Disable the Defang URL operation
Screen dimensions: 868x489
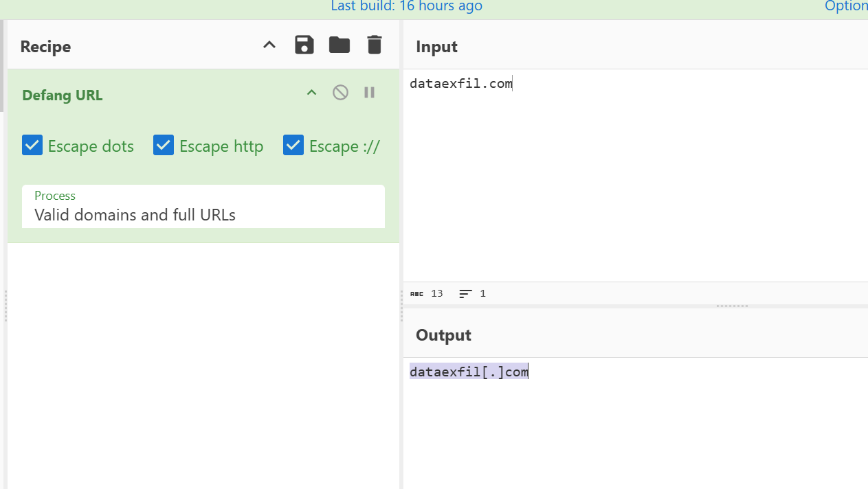pos(340,92)
